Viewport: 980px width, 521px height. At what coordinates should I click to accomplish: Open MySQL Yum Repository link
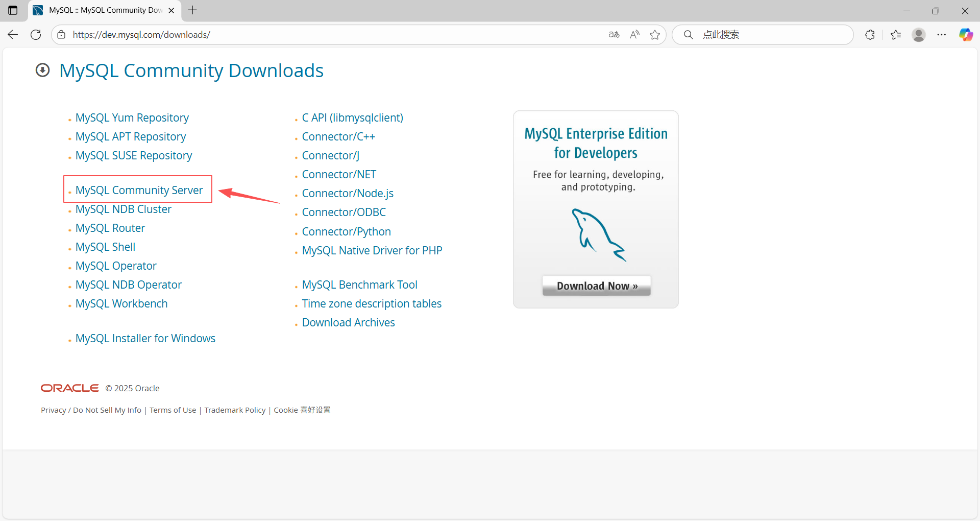[x=132, y=118]
